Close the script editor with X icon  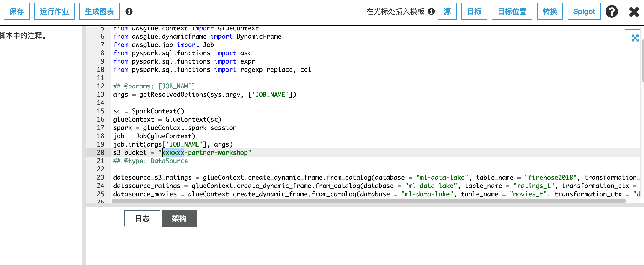pyautogui.click(x=634, y=12)
